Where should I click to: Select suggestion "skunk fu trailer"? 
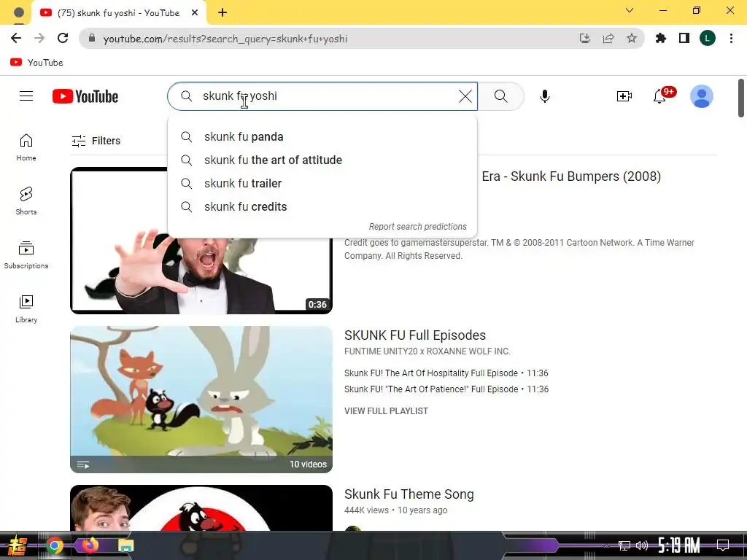[x=322, y=183]
